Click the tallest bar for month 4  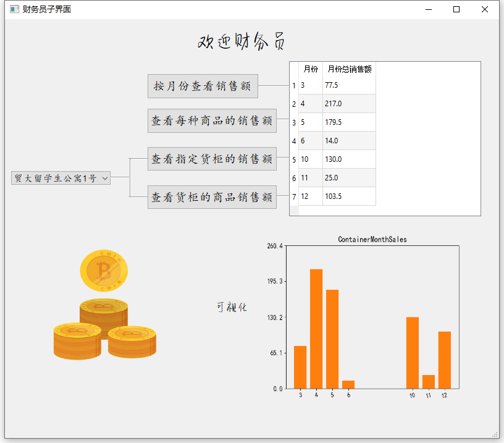316,329
